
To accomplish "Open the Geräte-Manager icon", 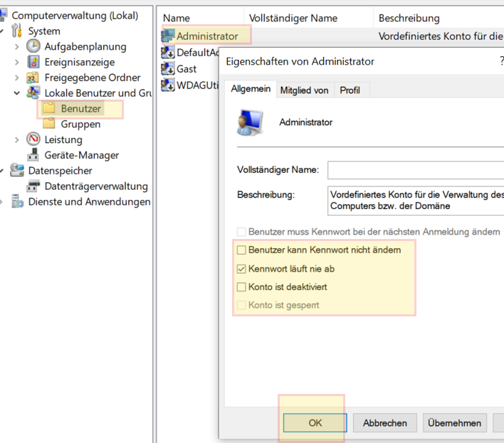I will click(x=33, y=155).
